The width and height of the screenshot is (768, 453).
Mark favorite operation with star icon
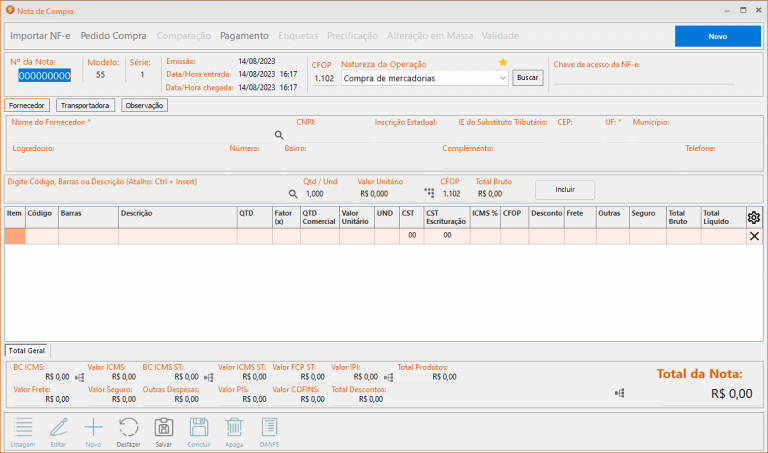(x=503, y=62)
